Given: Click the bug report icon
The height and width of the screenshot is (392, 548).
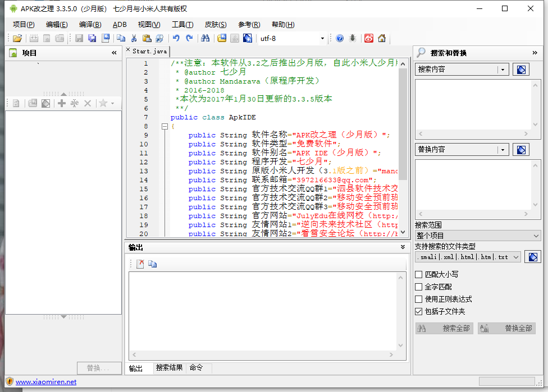Looking at the screenshot, I should point(353,38).
